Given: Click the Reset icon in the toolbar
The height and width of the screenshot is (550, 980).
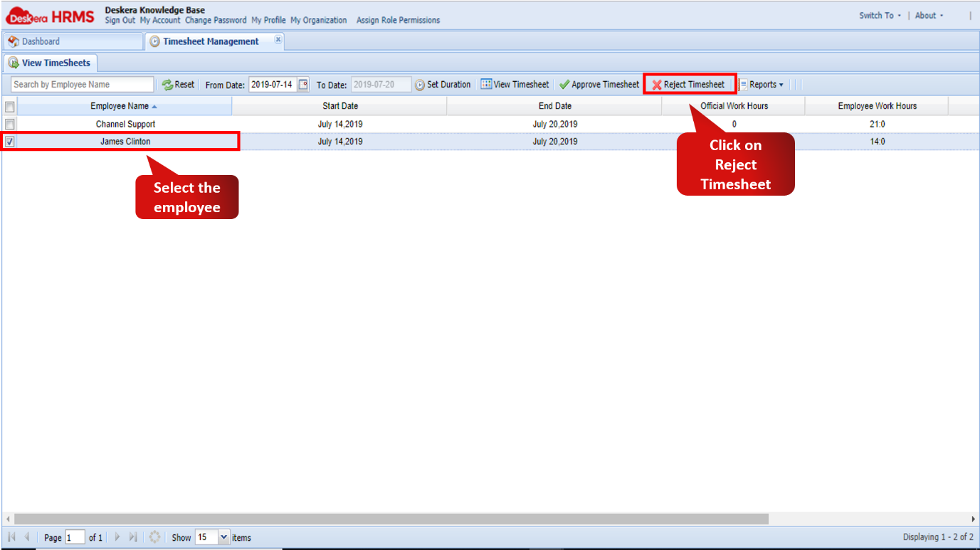Looking at the screenshot, I should coord(166,84).
